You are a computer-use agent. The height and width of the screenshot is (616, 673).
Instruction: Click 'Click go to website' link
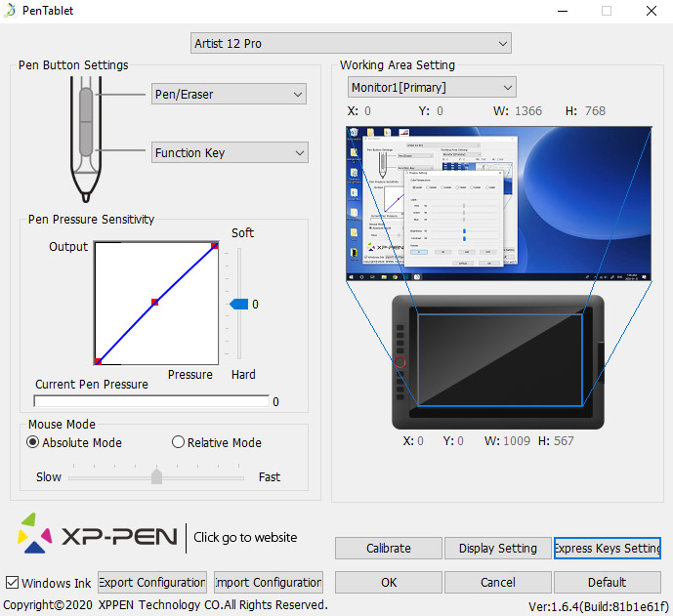click(245, 537)
